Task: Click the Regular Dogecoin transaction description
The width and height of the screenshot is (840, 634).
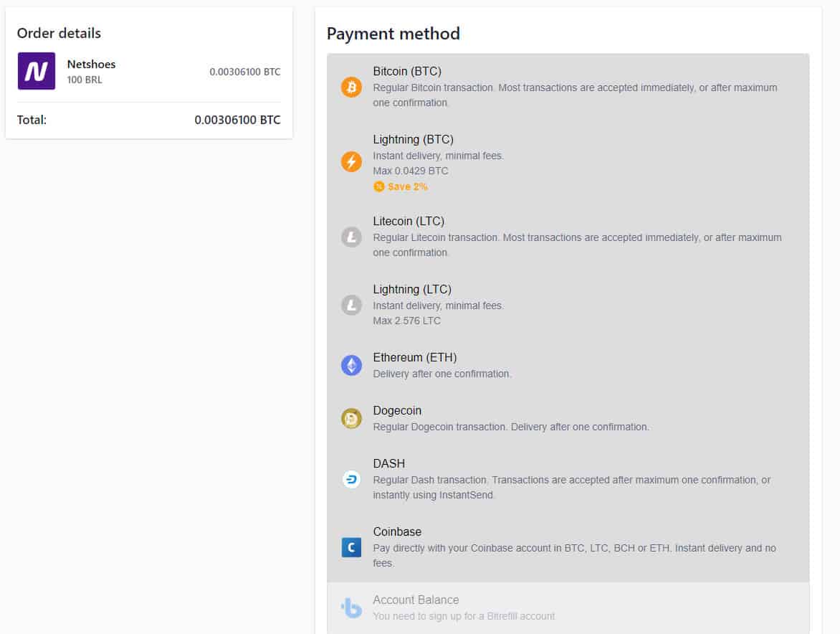Action: [x=511, y=427]
